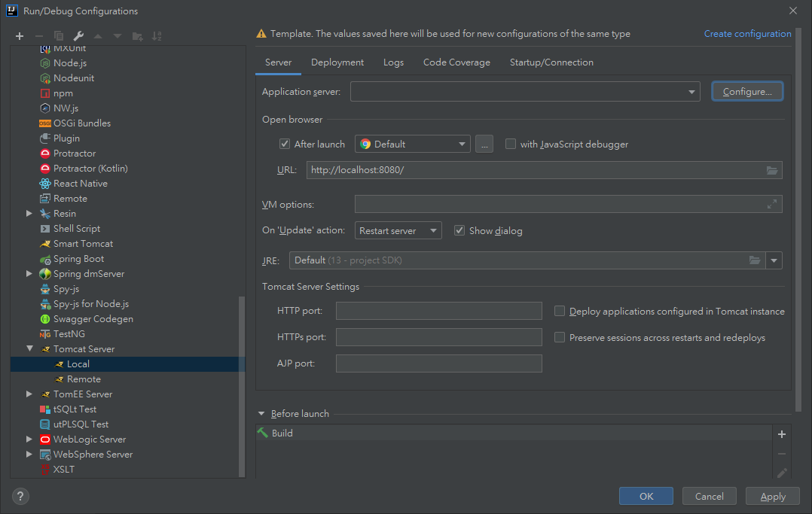Screen dimensions: 812x514
Task: Switch to the Startup/Connection tab
Action: (x=551, y=62)
